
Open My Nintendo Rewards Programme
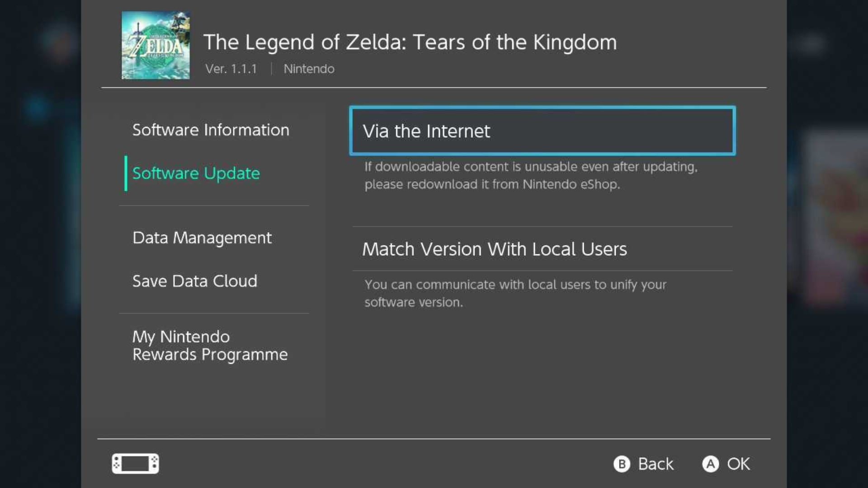coord(210,346)
